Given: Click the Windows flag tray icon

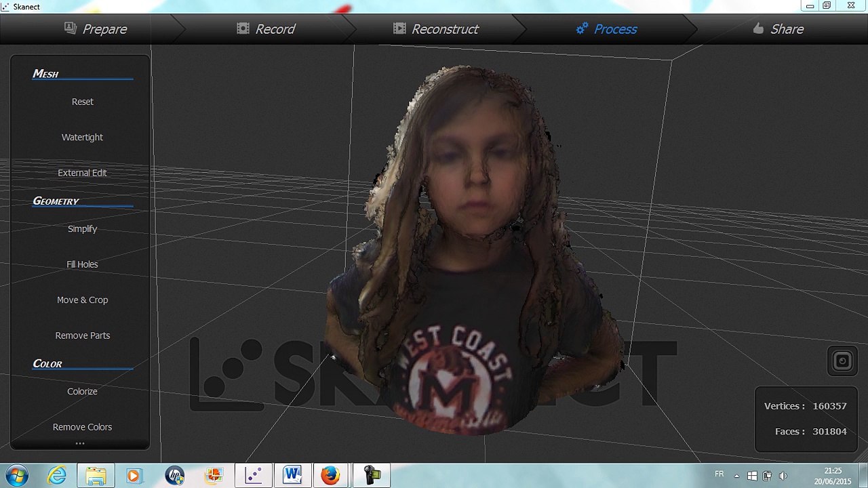Looking at the screenshot, I should tap(752, 476).
